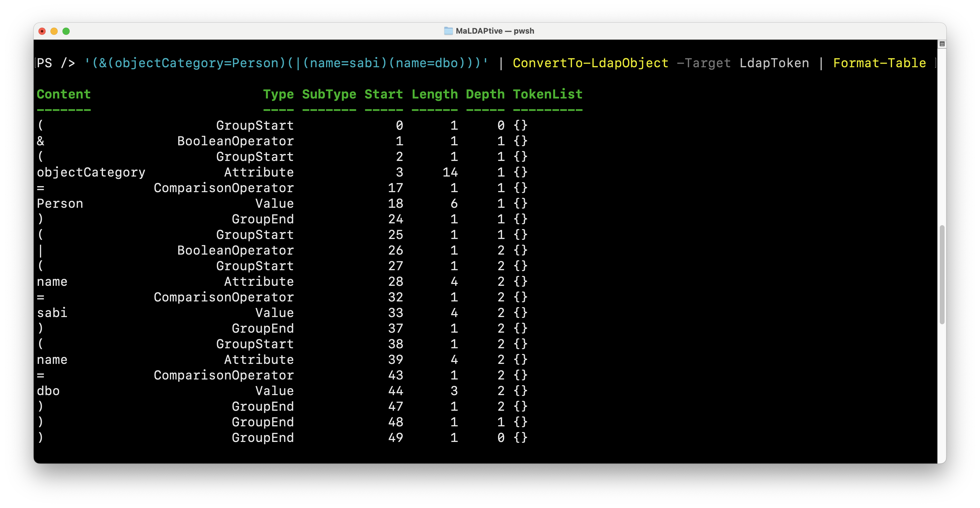This screenshot has width=980, height=508.
Task: Click the Length column header
Action: click(x=434, y=94)
